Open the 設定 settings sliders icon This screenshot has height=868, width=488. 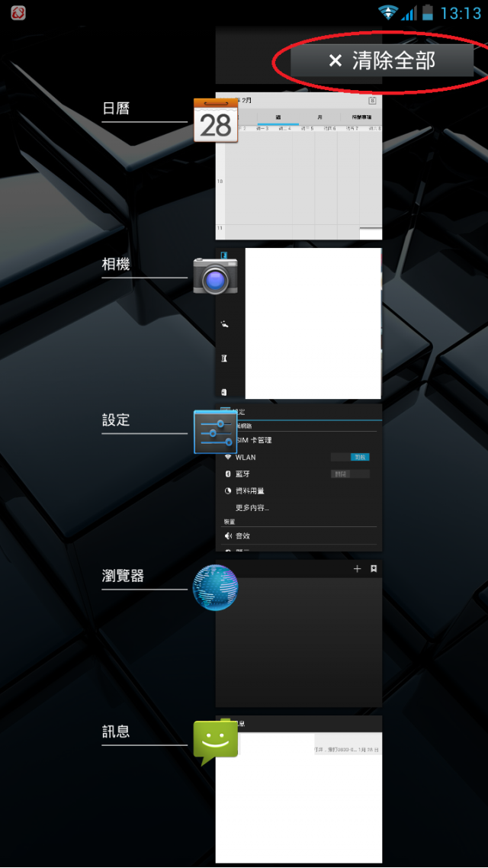tap(216, 432)
